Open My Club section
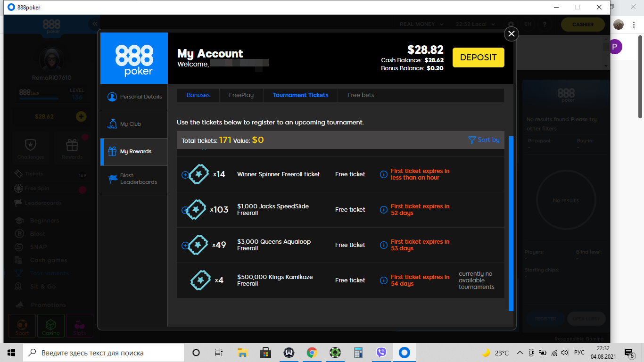644x362 pixels. 134,124
